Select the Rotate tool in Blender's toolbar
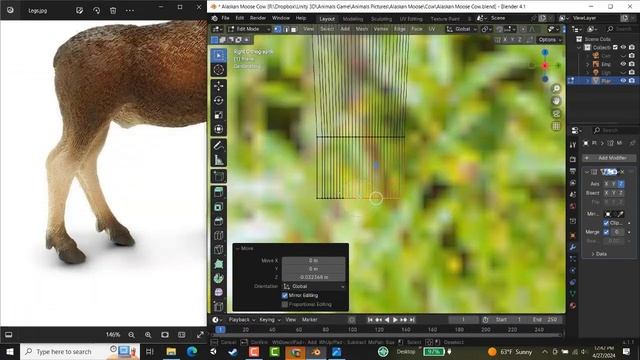640x360 pixels. coord(219,100)
